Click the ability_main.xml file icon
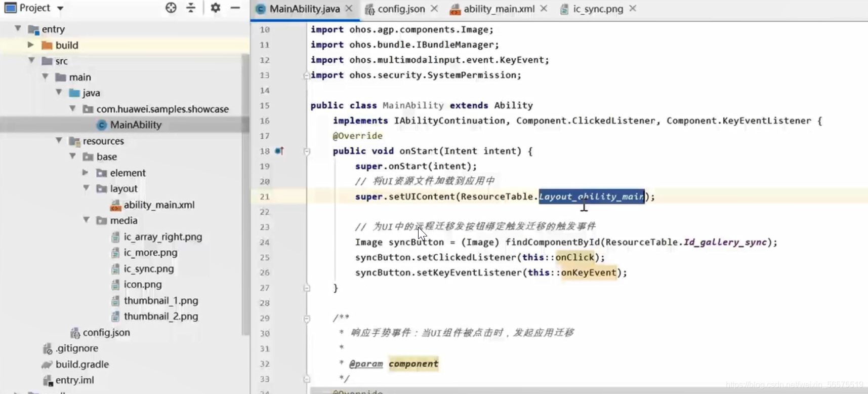The height and width of the screenshot is (394, 868). pos(115,205)
